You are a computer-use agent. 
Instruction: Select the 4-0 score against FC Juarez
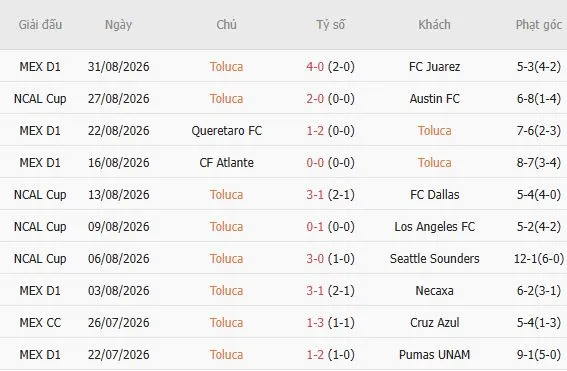pyautogui.click(x=315, y=67)
